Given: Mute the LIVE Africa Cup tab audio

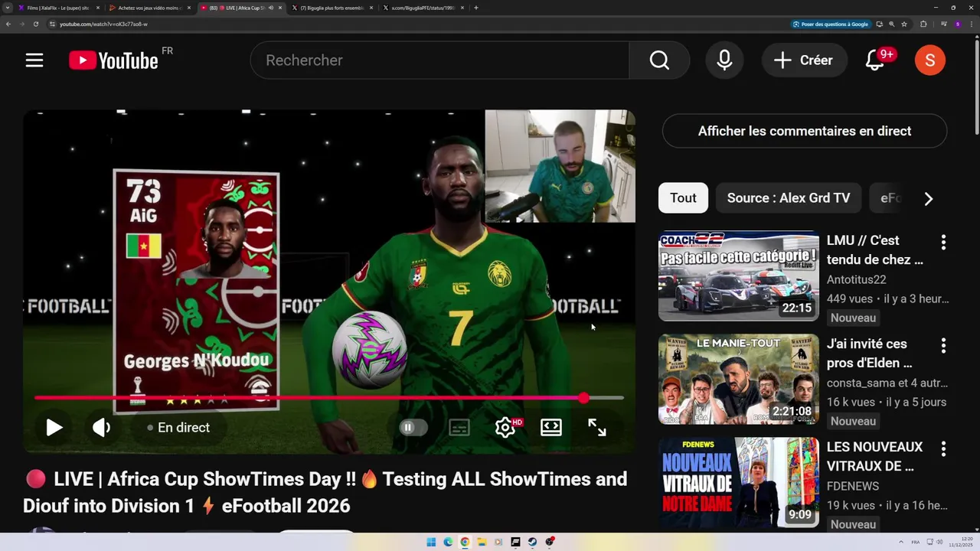Looking at the screenshot, I should 270,8.
